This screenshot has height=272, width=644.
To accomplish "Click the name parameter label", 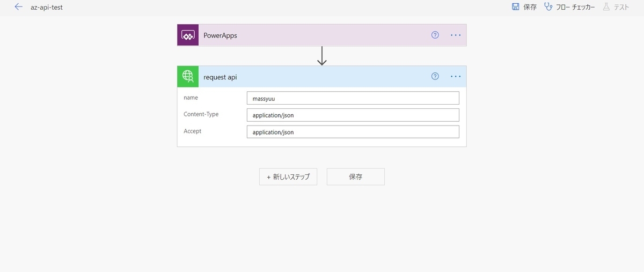I will 191,98.
